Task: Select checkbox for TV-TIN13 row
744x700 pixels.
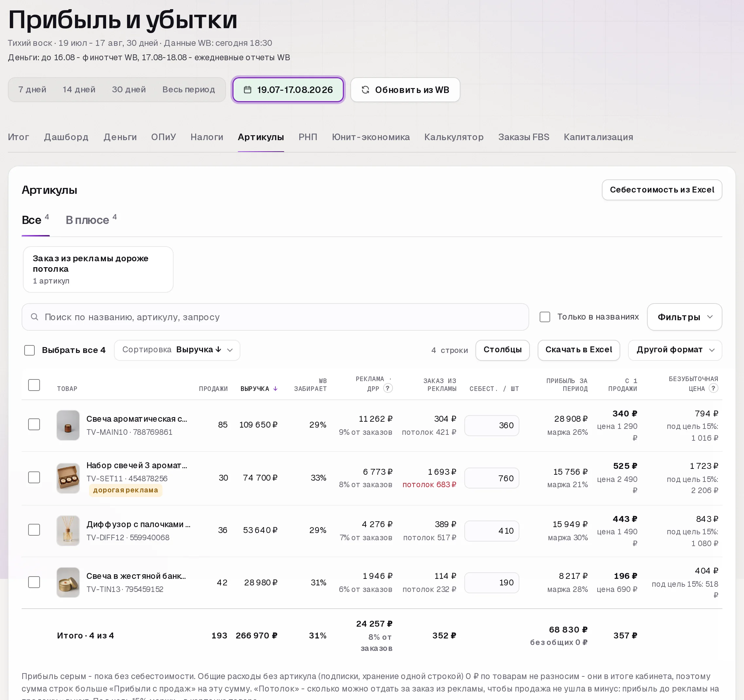Action: pyautogui.click(x=34, y=582)
